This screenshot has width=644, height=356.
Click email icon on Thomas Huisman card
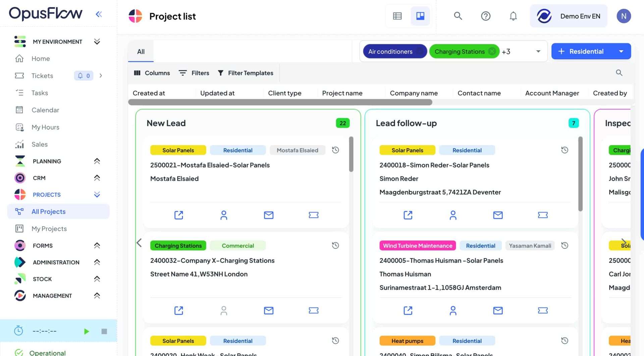(x=498, y=310)
